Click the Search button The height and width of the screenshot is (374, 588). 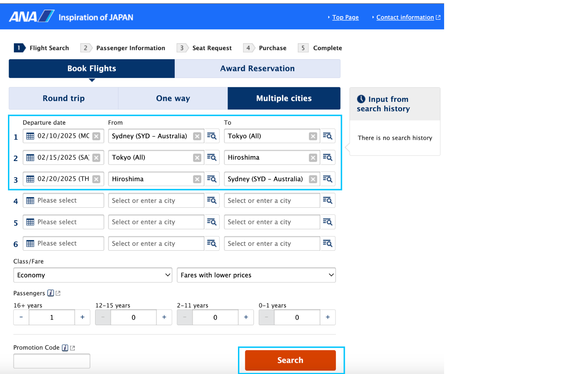[x=290, y=360]
